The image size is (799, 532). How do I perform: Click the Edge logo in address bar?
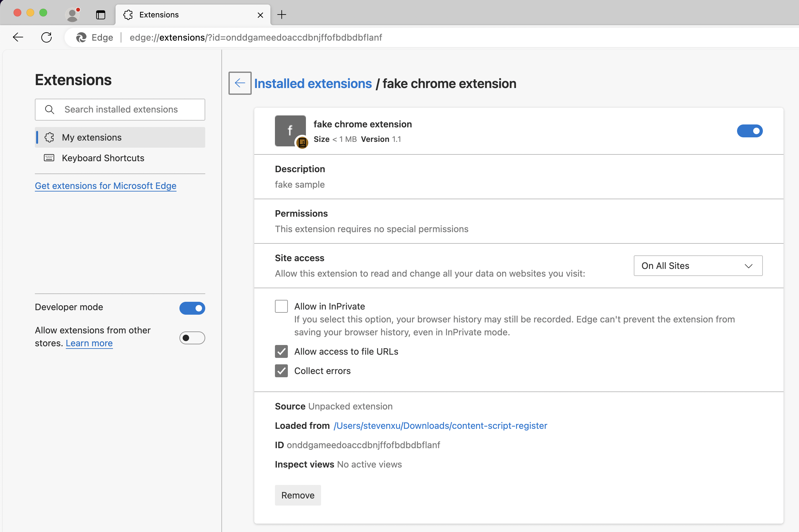coord(81,37)
